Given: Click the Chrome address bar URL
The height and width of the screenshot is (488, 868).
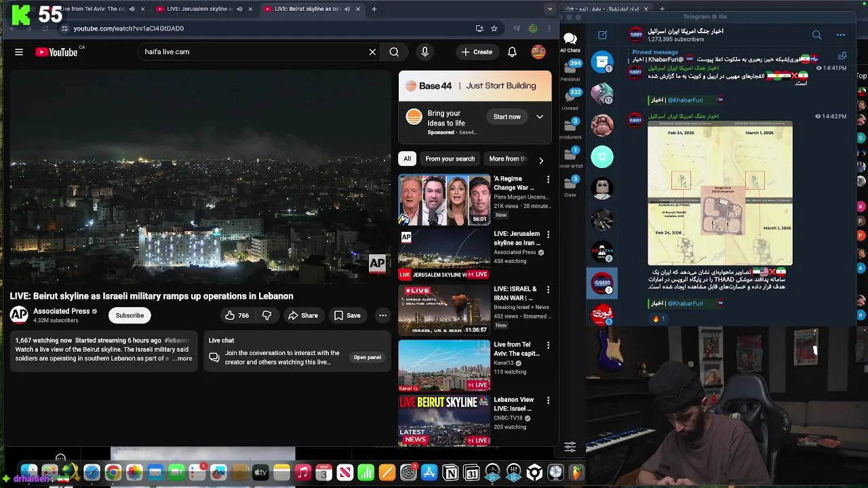Looking at the screenshot, I should pos(129,28).
